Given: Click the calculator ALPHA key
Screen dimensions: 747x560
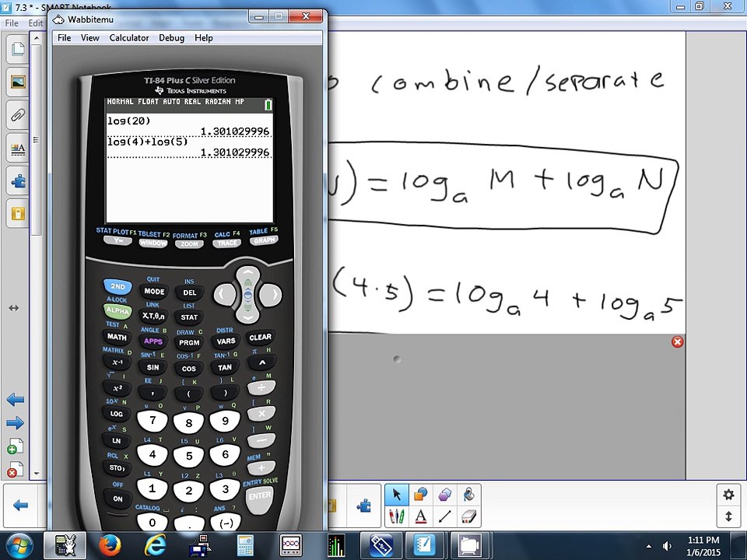Looking at the screenshot, I should pos(117,311).
